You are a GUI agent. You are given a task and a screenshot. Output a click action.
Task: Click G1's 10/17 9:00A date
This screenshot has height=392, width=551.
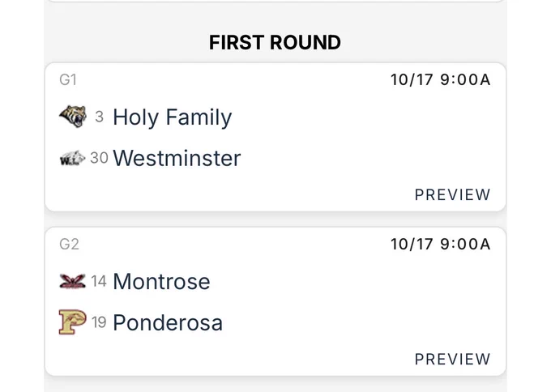[440, 79]
